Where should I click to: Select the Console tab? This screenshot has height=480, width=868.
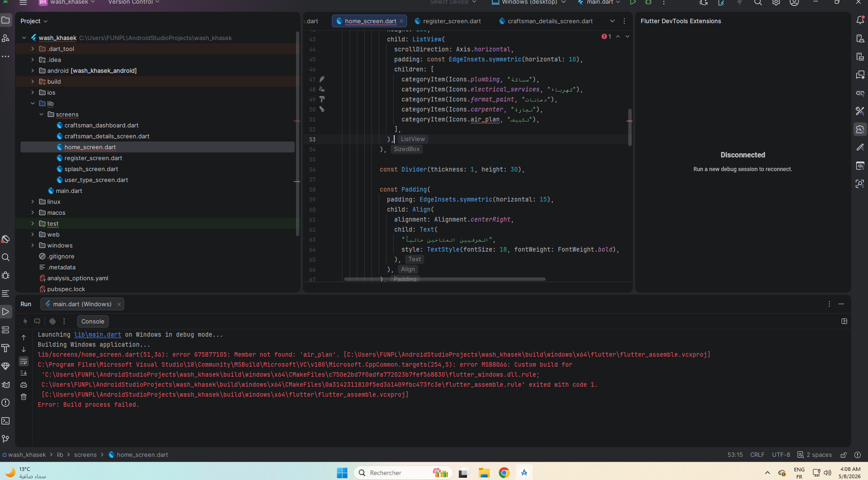93,321
